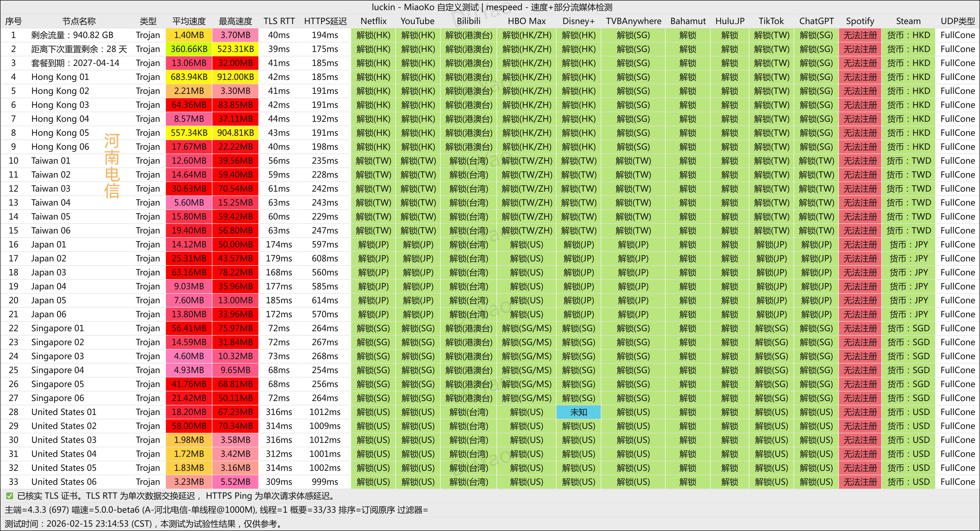Image resolution: width=980 pixels, height=531 pixels.
Task: Click the UDP类型 column header
Action: coord(958,21)
